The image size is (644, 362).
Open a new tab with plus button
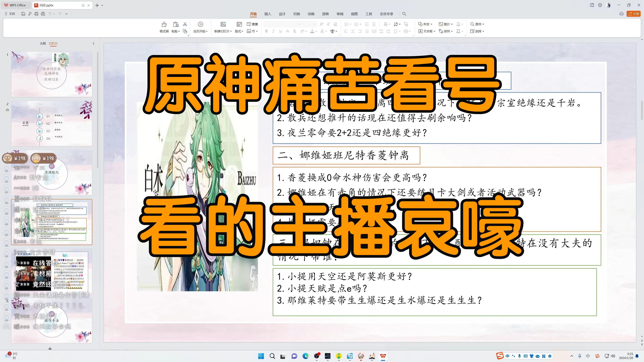(x=97, y=5)
